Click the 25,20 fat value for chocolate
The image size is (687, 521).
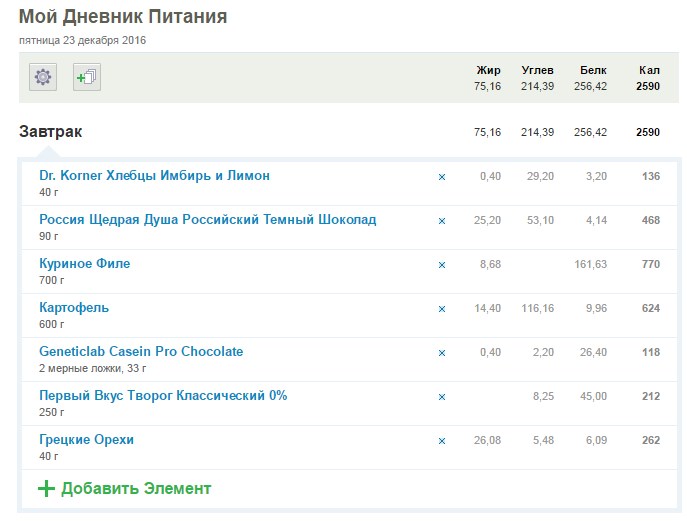coord(487,220)
